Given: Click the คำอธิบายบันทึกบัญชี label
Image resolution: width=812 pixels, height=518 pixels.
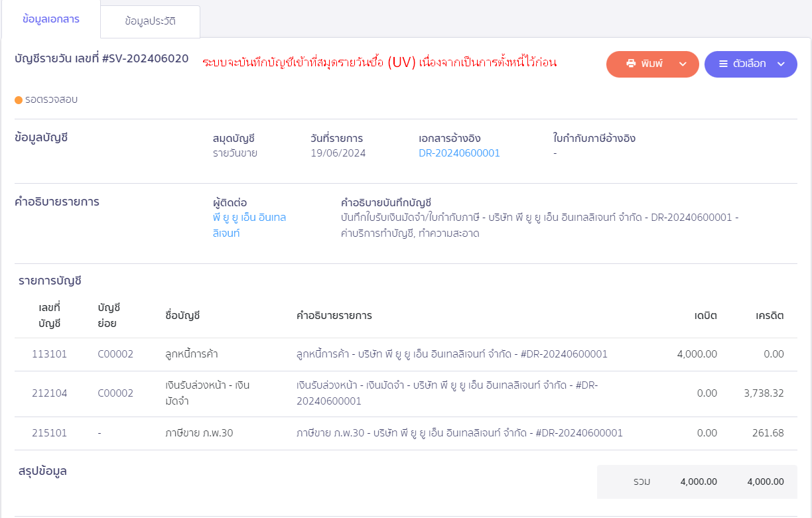Looking at the screenshot, I should [x=386, y=202].
